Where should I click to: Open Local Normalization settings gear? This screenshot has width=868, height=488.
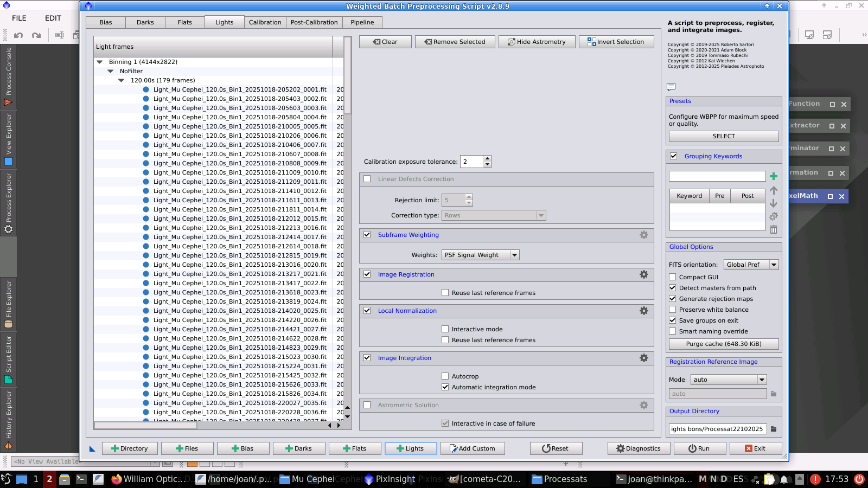[x=643, y=311]
